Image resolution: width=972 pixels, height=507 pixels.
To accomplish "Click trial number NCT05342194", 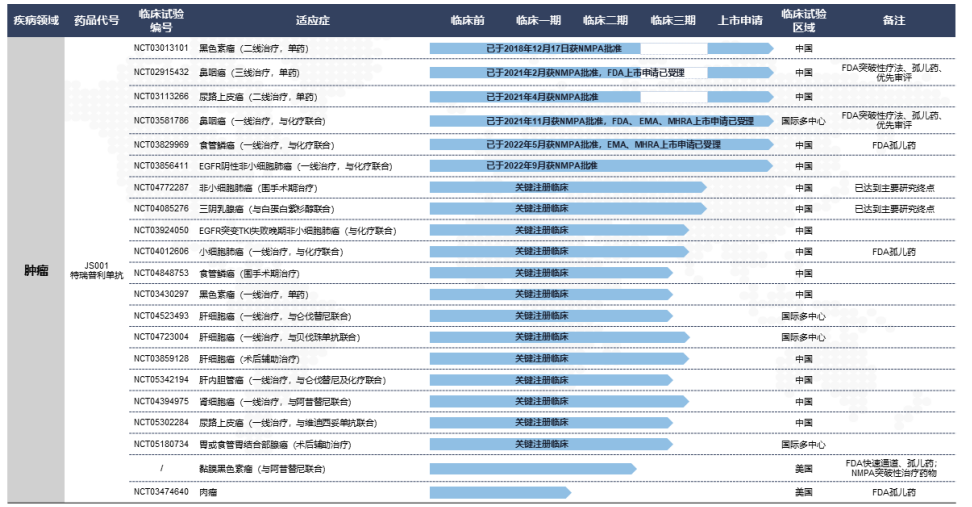I will coord(160,380).
